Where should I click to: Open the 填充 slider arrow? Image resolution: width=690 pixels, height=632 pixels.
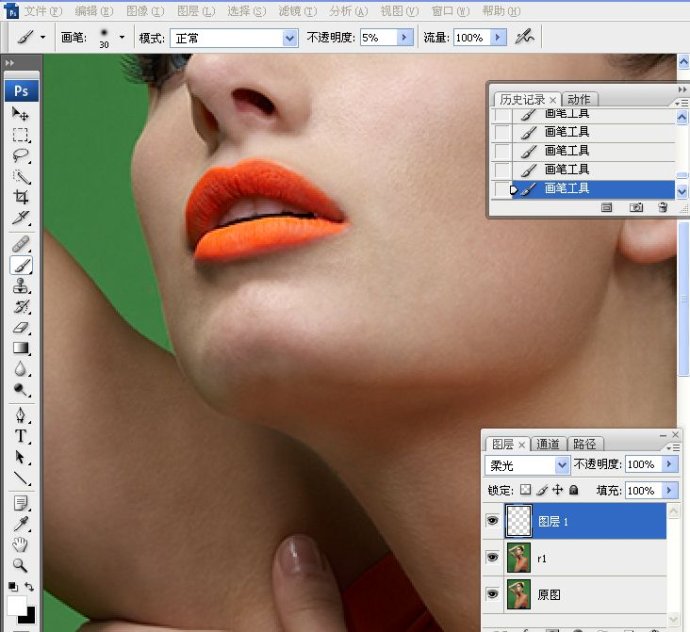(670, 490)
